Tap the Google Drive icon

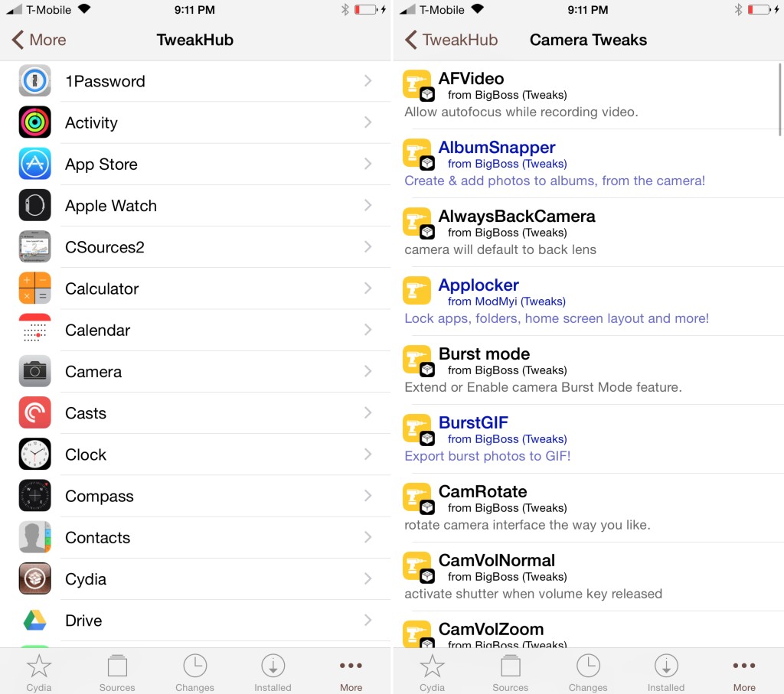34,620
